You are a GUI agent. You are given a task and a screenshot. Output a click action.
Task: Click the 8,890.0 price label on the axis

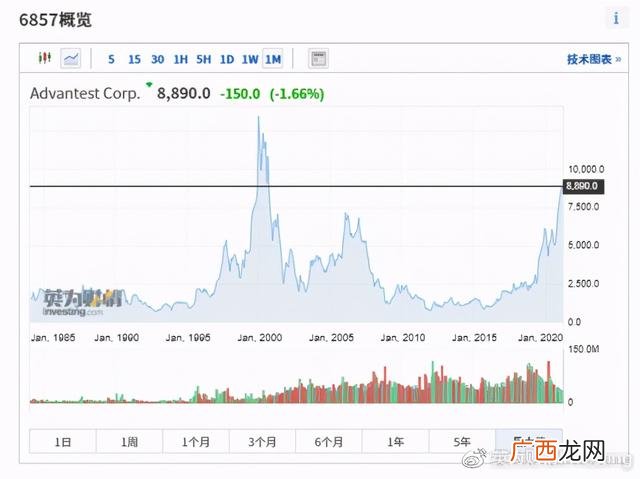[x=583, y=186]
